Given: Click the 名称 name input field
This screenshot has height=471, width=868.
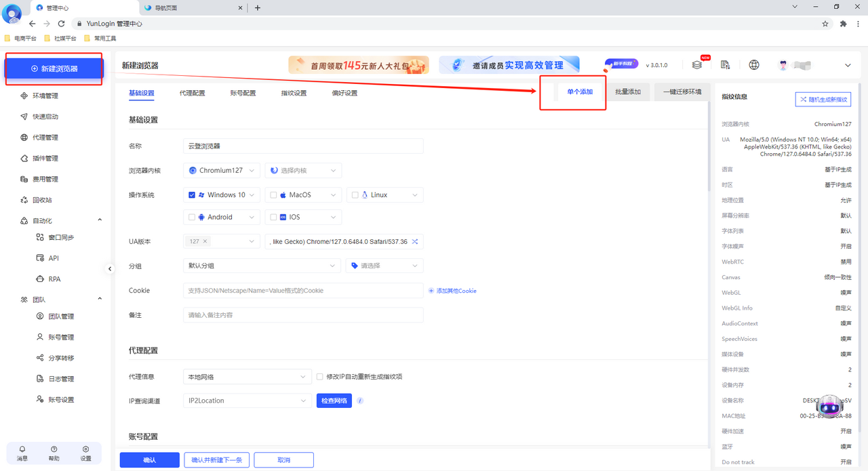Looking at the screenshot, I should click(x=303, y=146).
